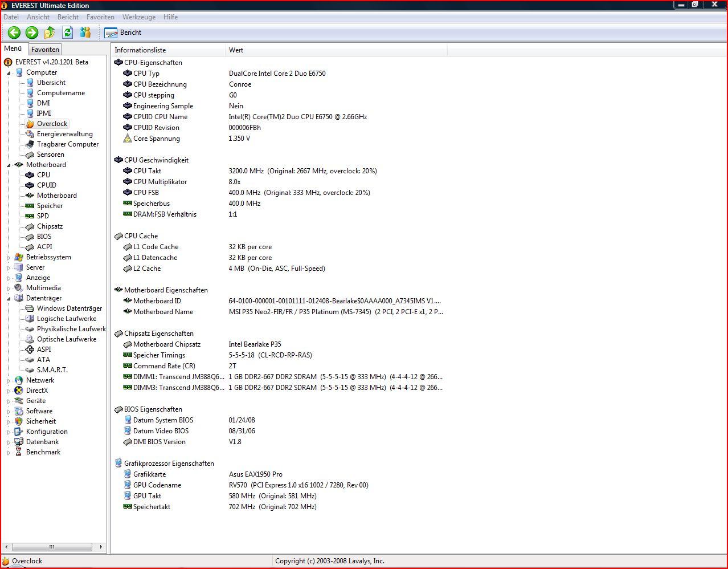Select the Physikalische Laufwerke tree item

point(71,329)
